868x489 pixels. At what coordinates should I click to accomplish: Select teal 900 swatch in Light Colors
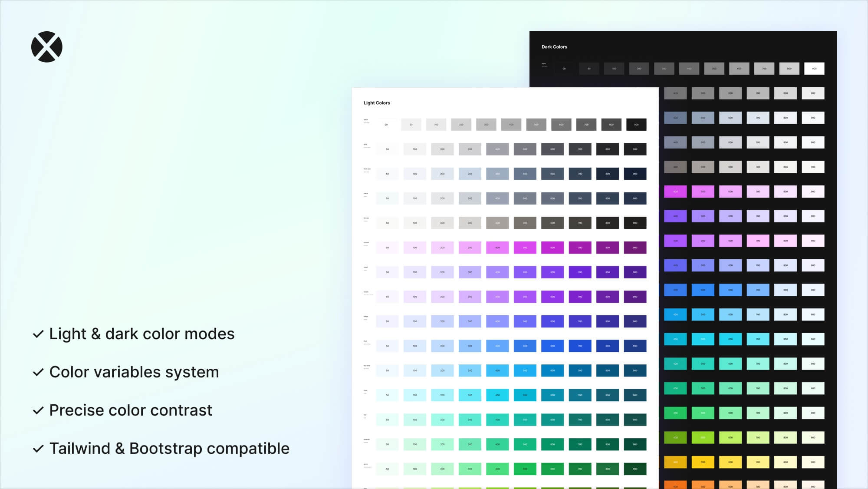point(635,420)
